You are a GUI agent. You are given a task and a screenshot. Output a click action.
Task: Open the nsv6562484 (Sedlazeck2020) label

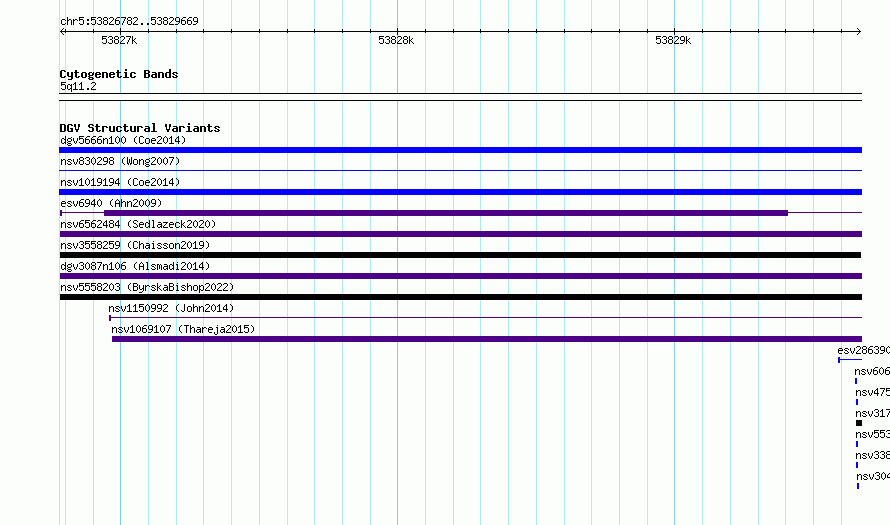click(x=138, y=224)
